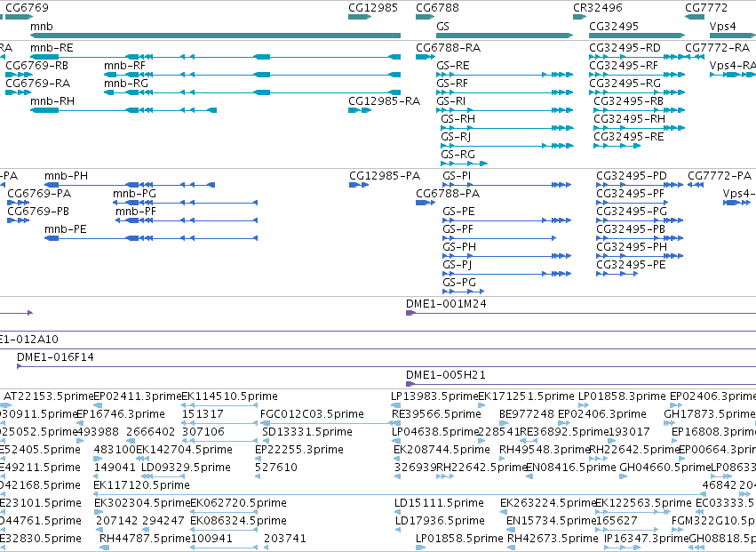
Task: Select protein CG6769-PA
Action: pyautogui.click(x=18, y=203)
